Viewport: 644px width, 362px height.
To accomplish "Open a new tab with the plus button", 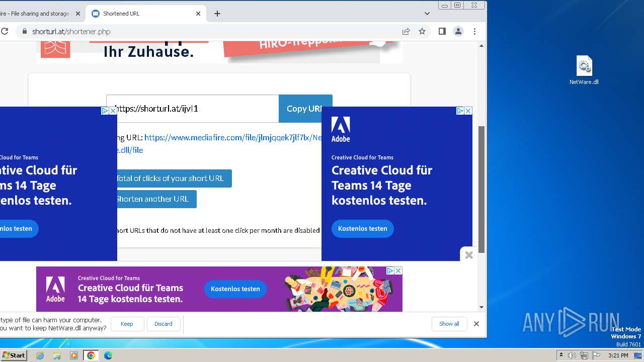I will [217, 14].
